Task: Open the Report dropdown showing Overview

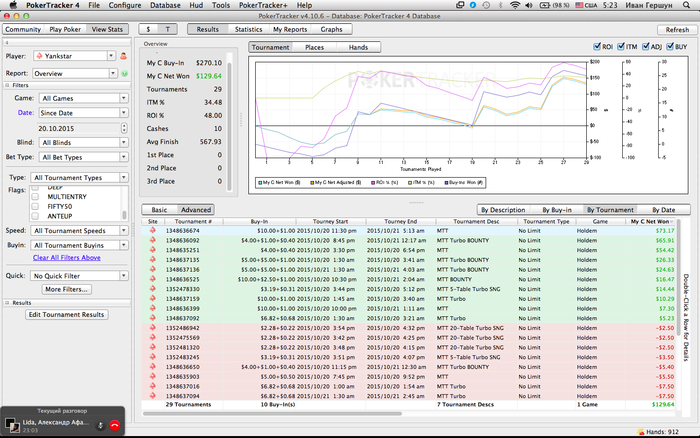Action: [x=75, y=73]
